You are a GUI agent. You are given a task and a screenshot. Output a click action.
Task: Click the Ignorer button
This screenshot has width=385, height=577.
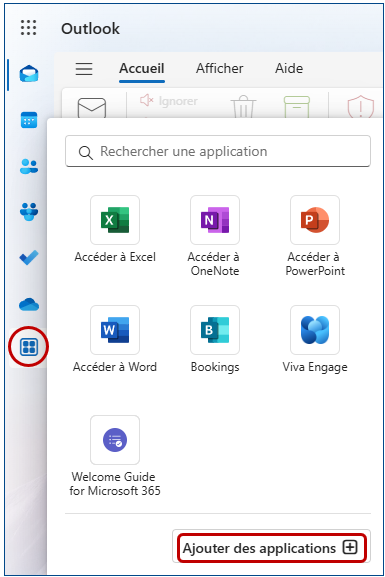pyautogui.click(x=169, y=100)
